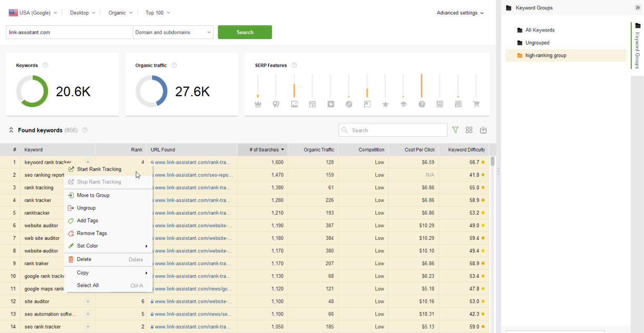
Task: Click help icon next to Organic traffic
Action: click(174, 66)
